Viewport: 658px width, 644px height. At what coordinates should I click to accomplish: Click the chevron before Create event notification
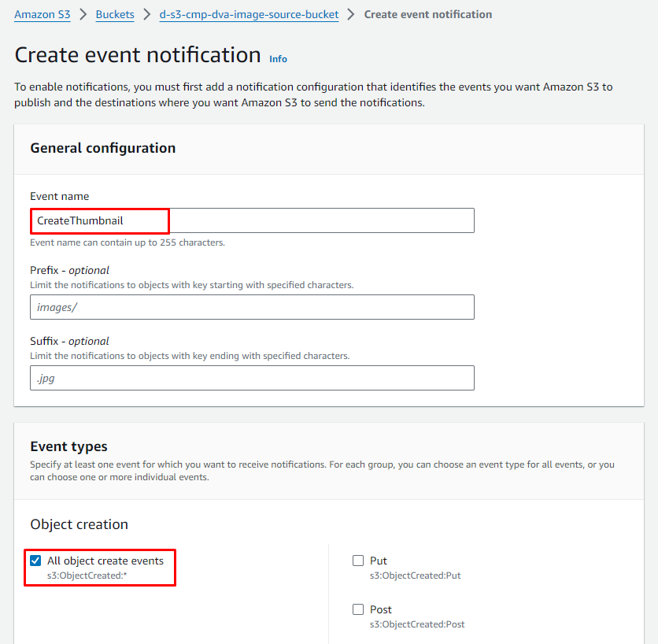[x=351, y=14]
